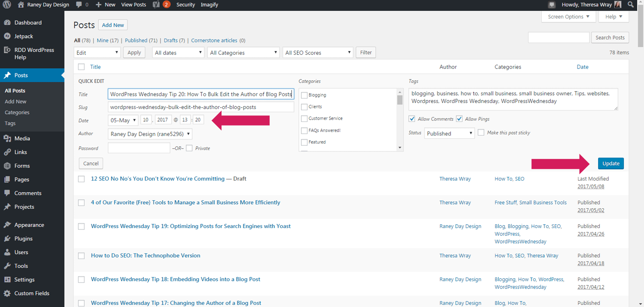This screenshot has width=644, height=307.
Task: Click the blue Update button
Action: (611, 163)
